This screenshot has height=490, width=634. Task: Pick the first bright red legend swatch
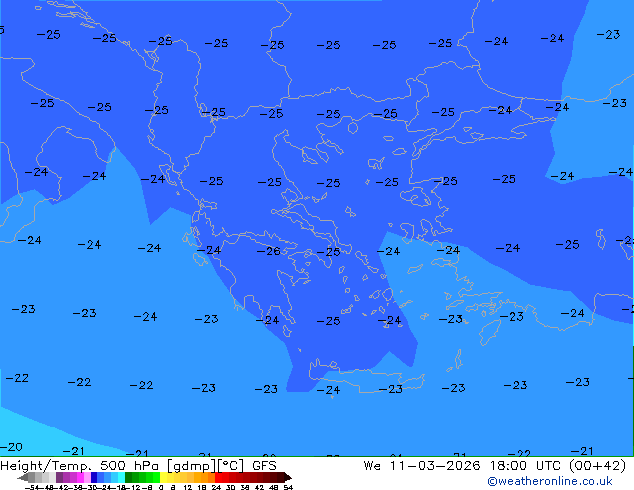218,477
